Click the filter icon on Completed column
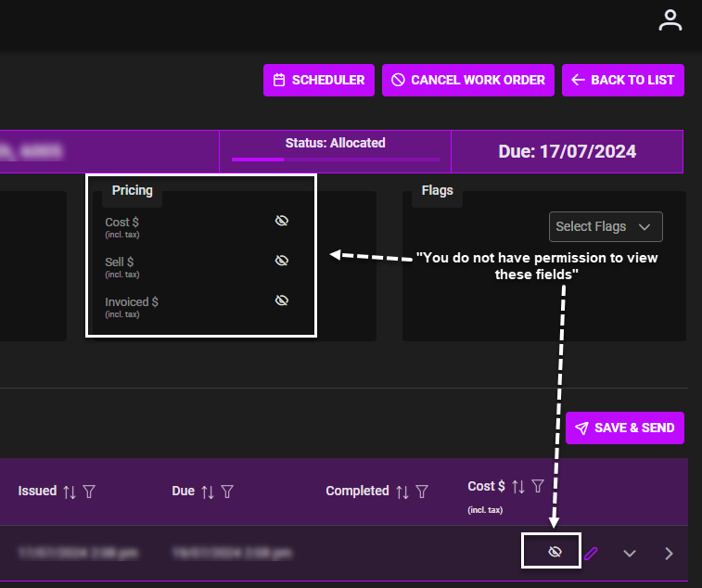702x588 pixels. click(x=422, y=492)
